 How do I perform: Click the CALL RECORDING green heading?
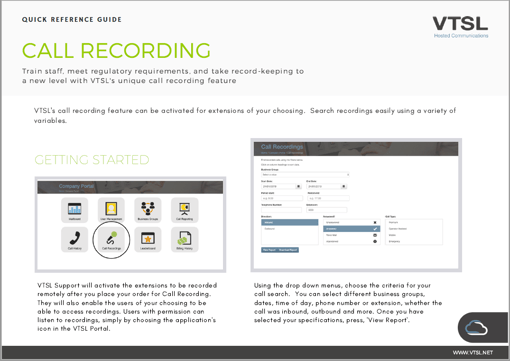[x=116, y=50]
